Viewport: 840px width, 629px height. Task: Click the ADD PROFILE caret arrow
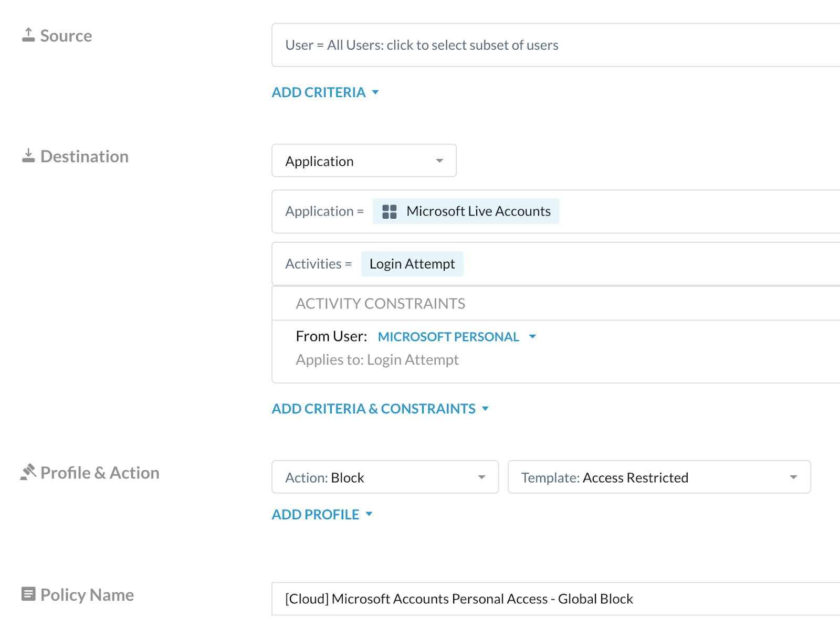pos(369,514)
